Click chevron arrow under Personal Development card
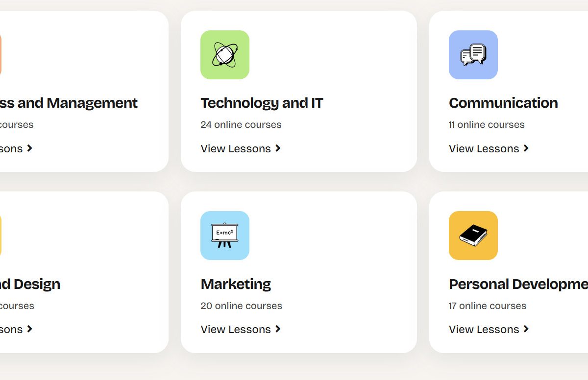Image resolution: width=588 pixels, height=380 pixels. (526, 329)
